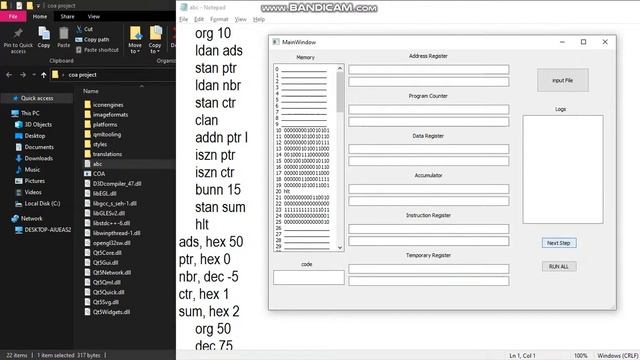The image size is (640, 360).
Task: Select the abc text file
Action: (x=97, y=164)
